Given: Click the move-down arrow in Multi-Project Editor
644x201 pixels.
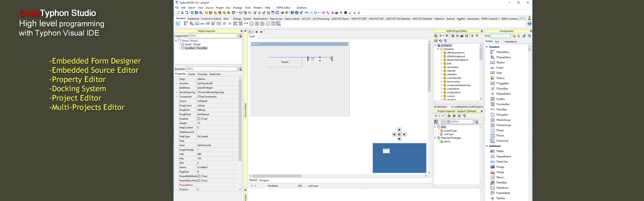Looking at the screenshot, I should tap(477, 36).
